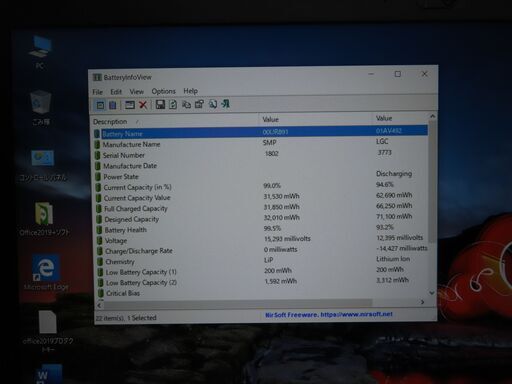Click the log window toolbar icon
Image resolution: width=512 pixels, height=384 pixels.
tap(129, 105)
